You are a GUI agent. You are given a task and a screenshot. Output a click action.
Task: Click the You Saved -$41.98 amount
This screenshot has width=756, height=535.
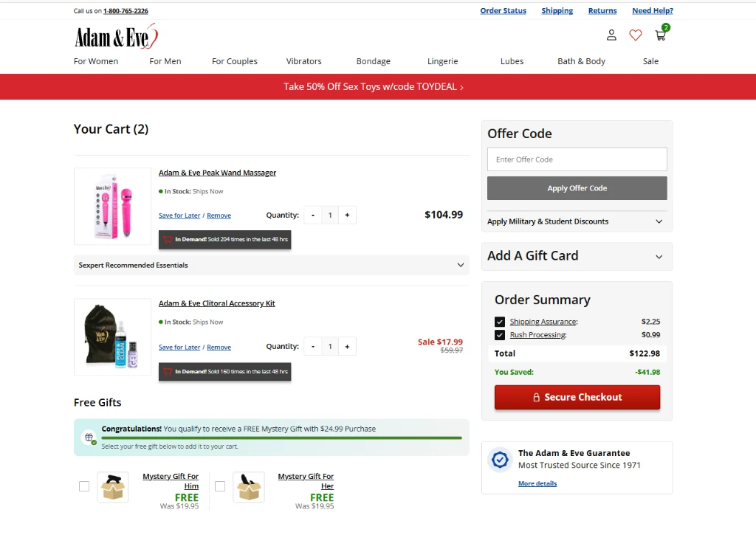click(x=647, y=372)
